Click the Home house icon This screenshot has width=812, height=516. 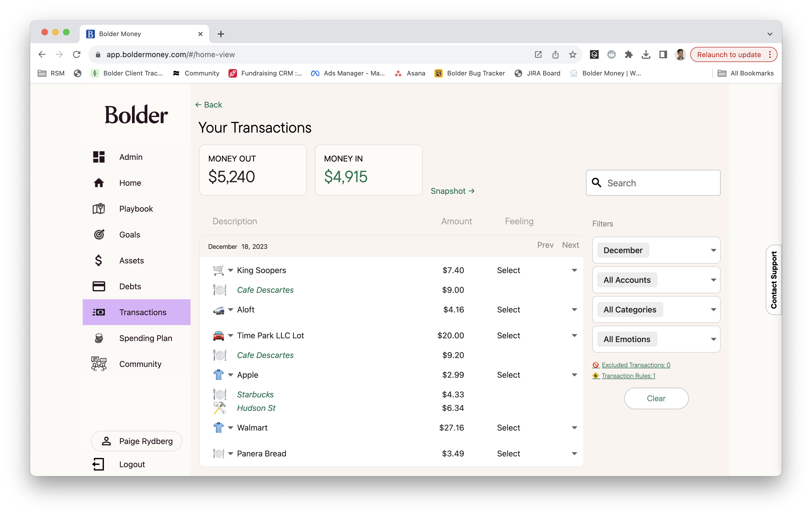tap(99, 183)
